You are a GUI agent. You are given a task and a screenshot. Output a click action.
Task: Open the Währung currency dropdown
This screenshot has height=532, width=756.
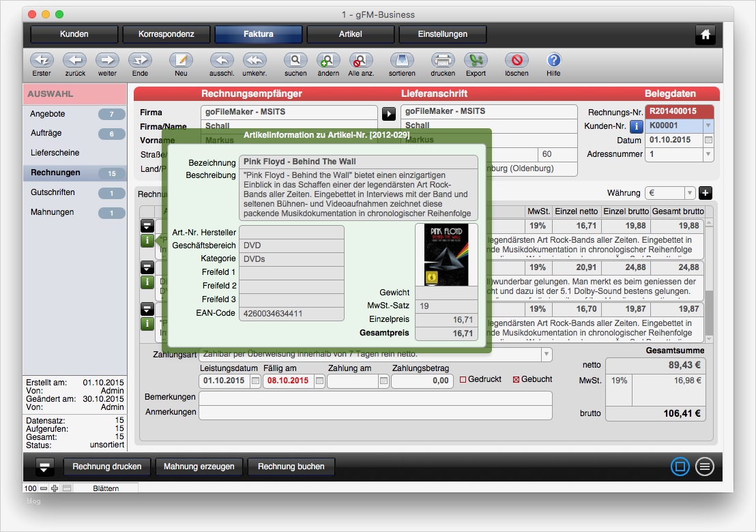[689, 192]
